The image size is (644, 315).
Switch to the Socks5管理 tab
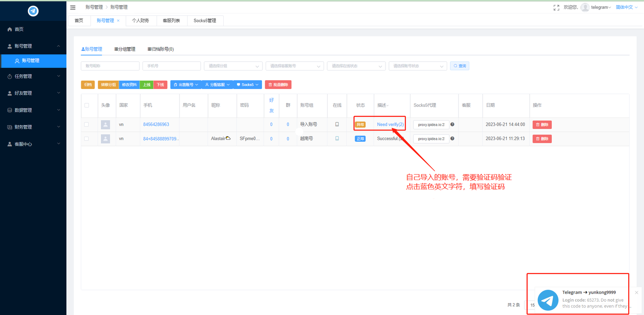coord(205,21)
